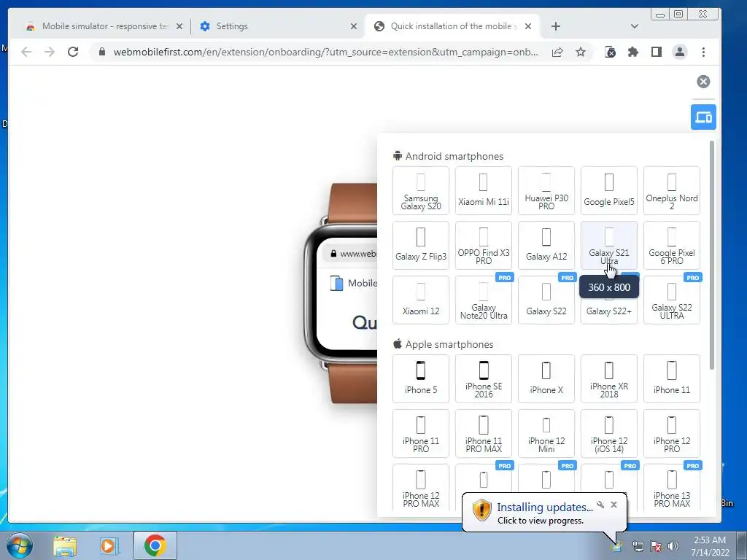Open the network tray icon
Image resolution: width=747 pixels, height=560 pixels.
pyautogui.click(x=638, y=546)
